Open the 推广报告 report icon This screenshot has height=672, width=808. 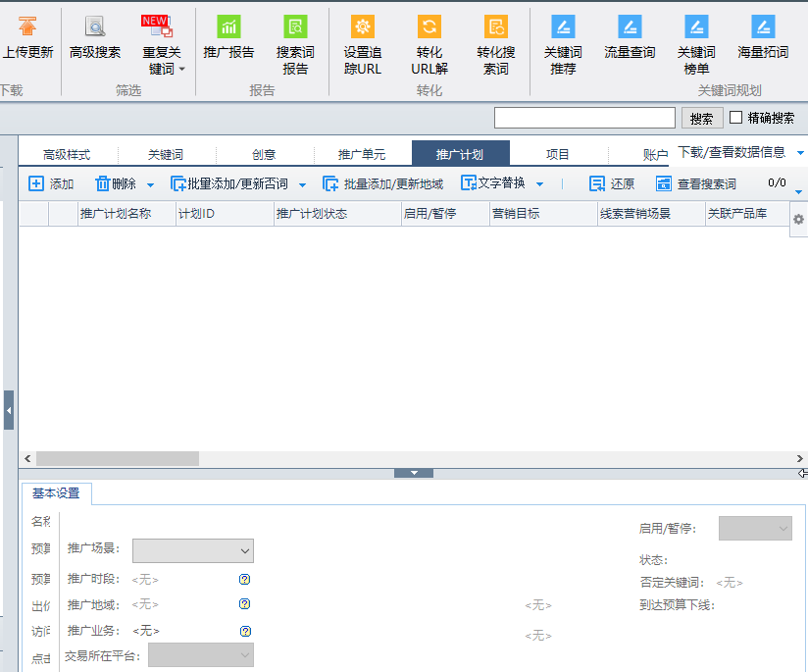pyautogui.click(x=228, y=27)
